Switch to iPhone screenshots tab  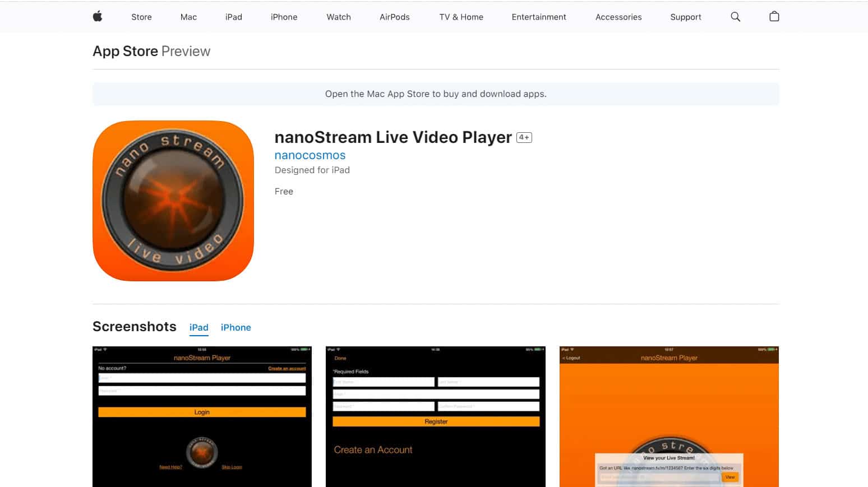coord(236,327)
